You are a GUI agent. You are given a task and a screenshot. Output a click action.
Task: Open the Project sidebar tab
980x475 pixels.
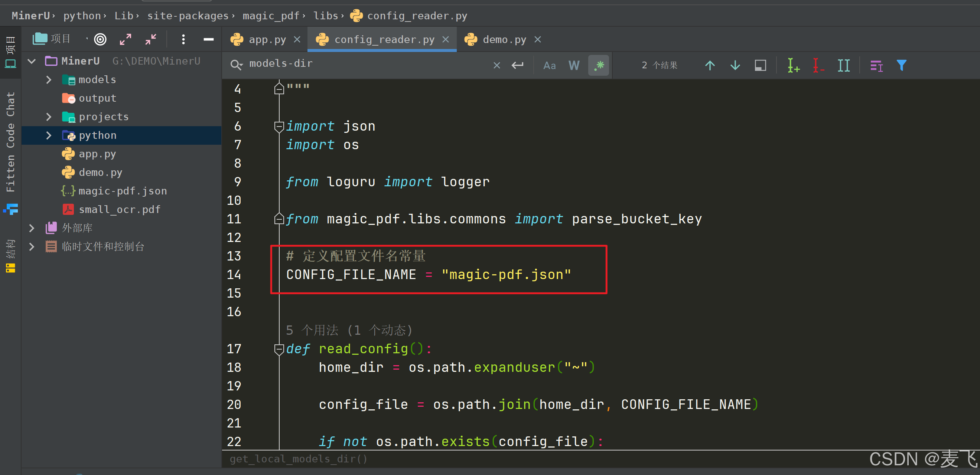point(10,52)
